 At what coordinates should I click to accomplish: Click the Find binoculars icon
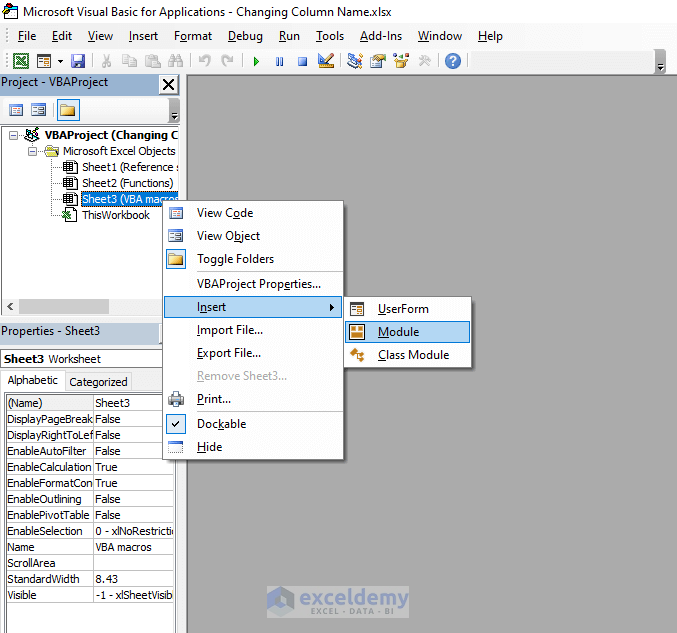point(175,61)
